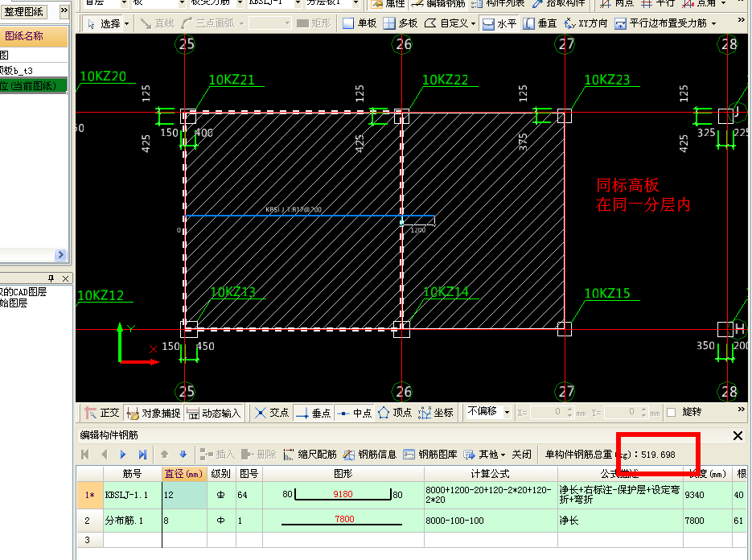Viewport: 752px width, 560px height.
Task: Click 计算公式 column header
Action: [490, 474]
